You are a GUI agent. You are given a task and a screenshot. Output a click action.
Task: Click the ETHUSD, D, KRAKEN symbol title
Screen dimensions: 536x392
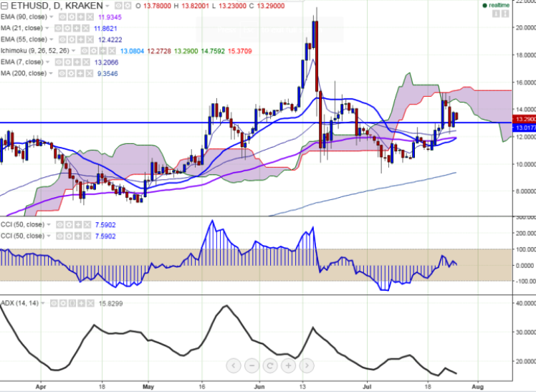pyautogui.click(x=57, y=6)
